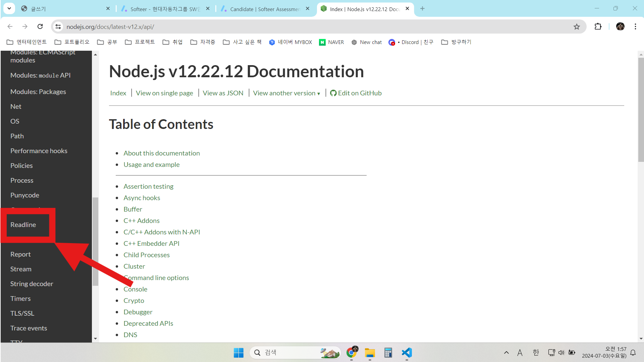Viewport: 644px width, 362px height.
Task: Open String decoder in sidebar
Action: tap(32, 284)
